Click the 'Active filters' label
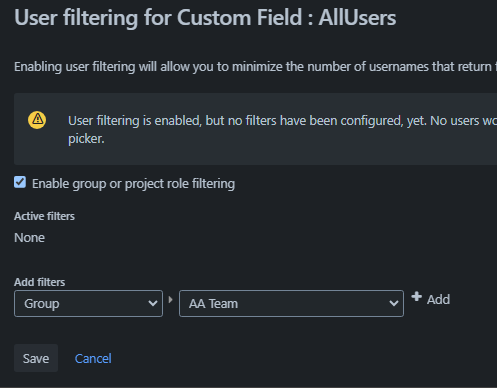The image size is (497, 388). click(x=44, y=216)
